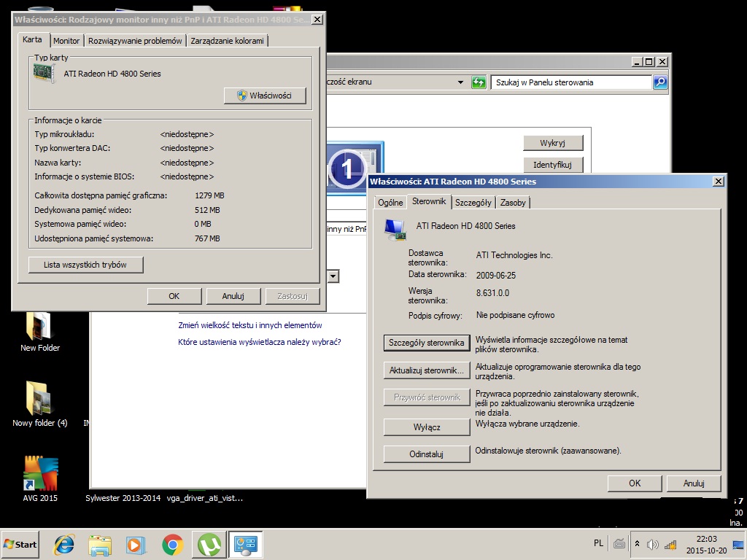
Task: Open the New Folder desktop icon
Action: [x=40, y=332]
